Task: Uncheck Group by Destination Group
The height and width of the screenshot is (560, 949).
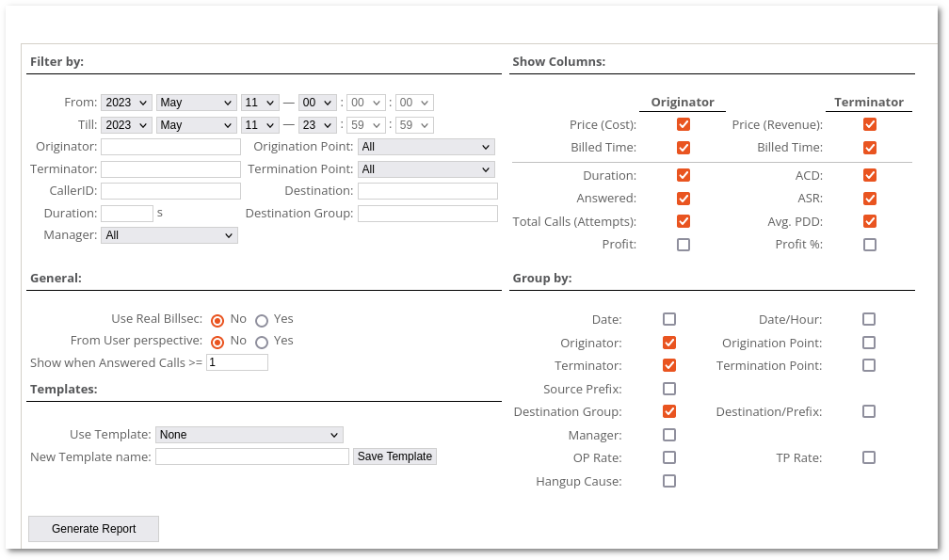Action: tap(669, 411)
